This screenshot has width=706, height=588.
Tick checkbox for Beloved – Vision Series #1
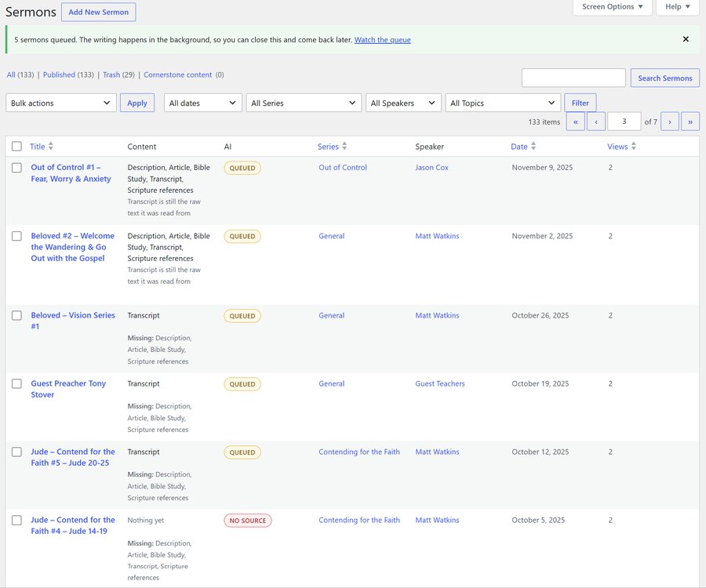click(16, 315)
